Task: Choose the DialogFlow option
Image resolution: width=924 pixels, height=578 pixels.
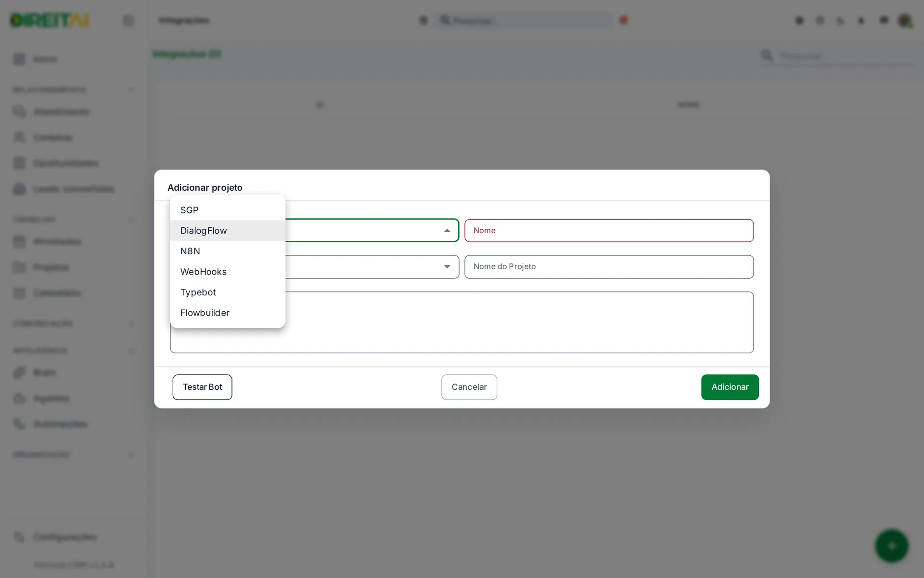Action: (x=228, y=231)
